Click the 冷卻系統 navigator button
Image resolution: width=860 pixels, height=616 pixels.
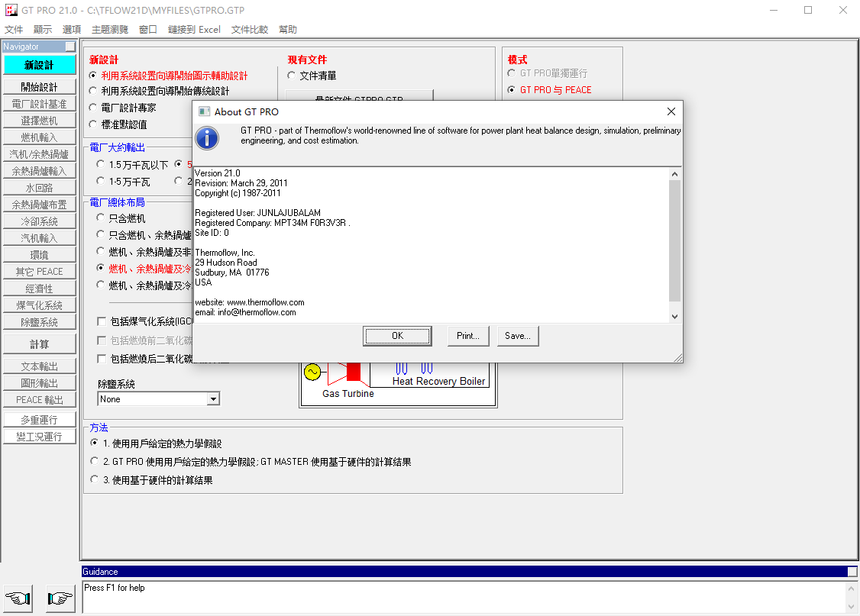(40, 221)
